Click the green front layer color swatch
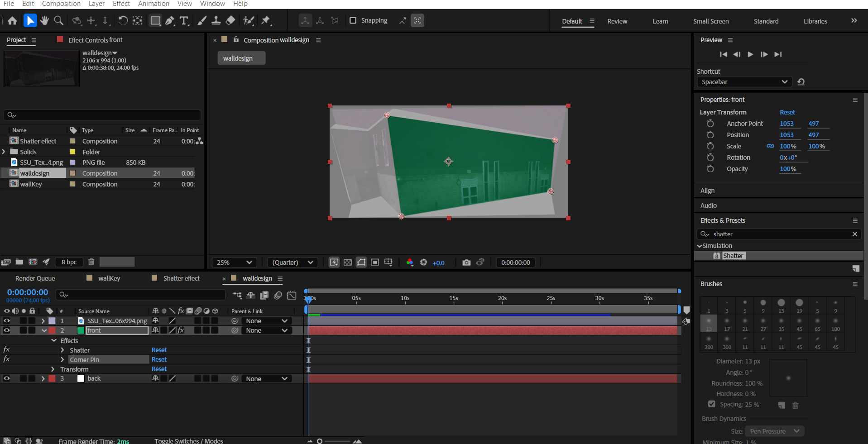The image size is (868, 444). (x=81, y=330)
